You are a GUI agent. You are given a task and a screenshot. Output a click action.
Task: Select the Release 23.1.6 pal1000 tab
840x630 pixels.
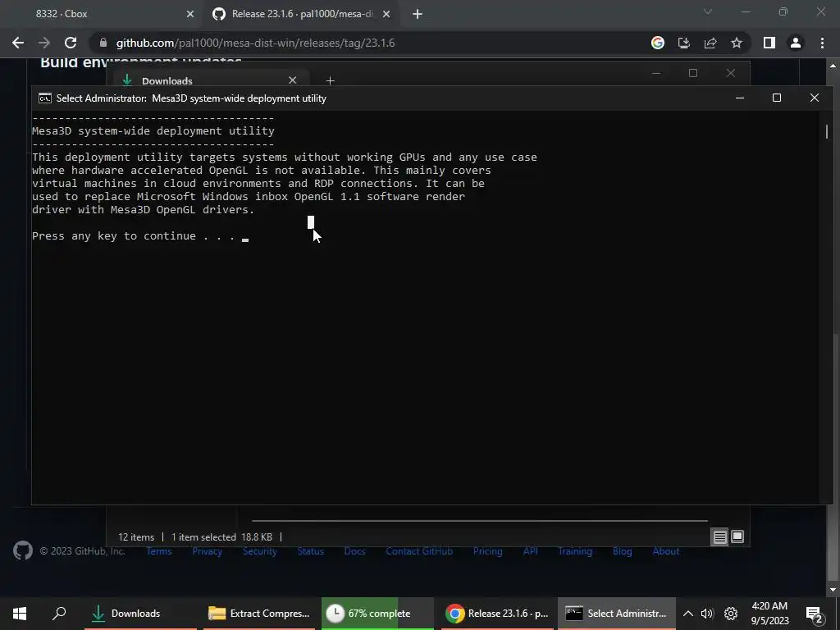point(302,14)
